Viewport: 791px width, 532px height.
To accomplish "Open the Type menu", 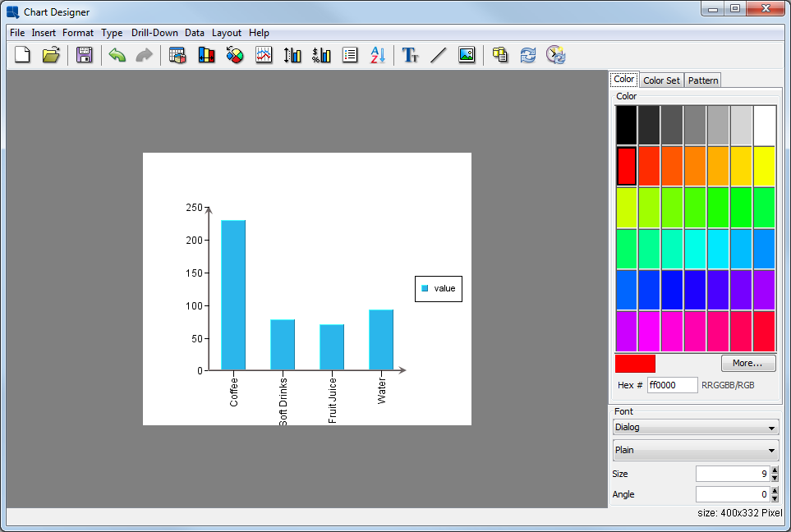I will 112,33.
